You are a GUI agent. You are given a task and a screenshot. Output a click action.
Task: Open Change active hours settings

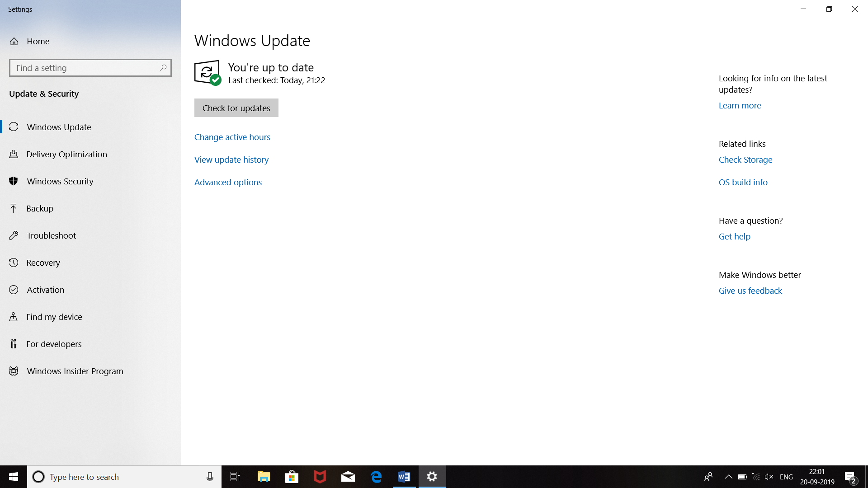[x=232, y=136]
